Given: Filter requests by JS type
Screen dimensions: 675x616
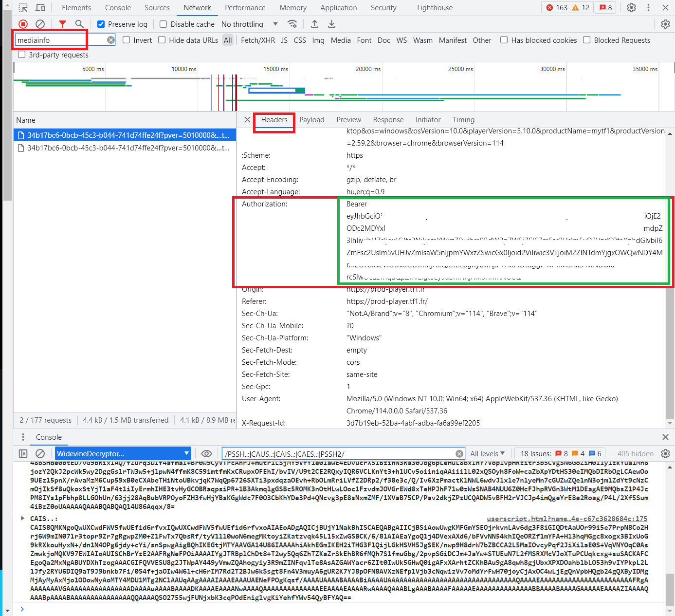Looking at the screenshot, I should click(284, 40).
